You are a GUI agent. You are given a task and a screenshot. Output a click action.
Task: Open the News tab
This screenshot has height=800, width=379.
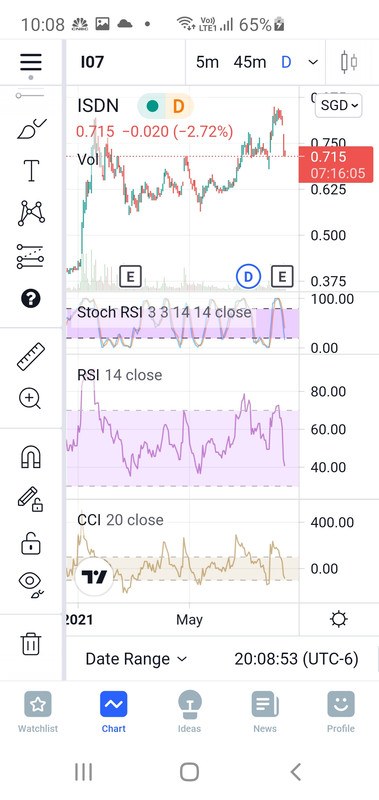pyautogui.click(x=265, y=713)
